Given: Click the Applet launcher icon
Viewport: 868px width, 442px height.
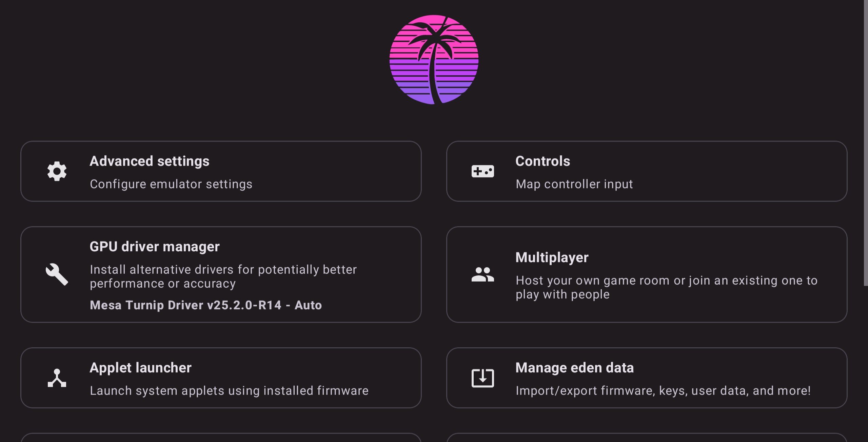Looking at the screenshot, I should point(57,378).
